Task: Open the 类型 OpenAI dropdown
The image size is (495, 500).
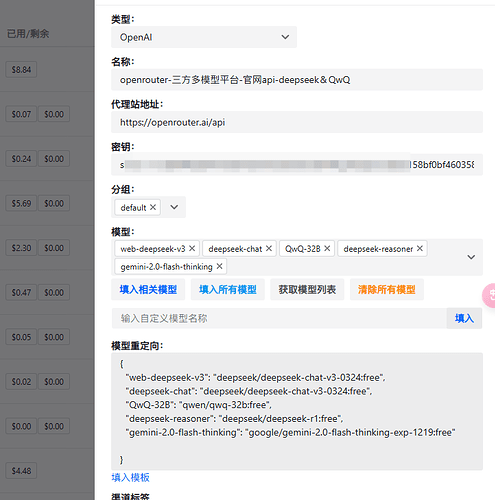Action: (204, 37)
